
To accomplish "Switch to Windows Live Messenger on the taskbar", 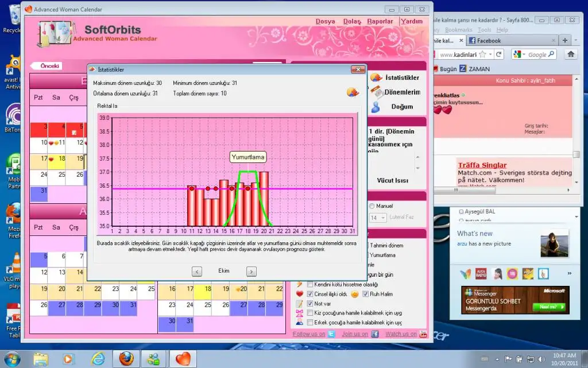I will (x=154, y=359).
